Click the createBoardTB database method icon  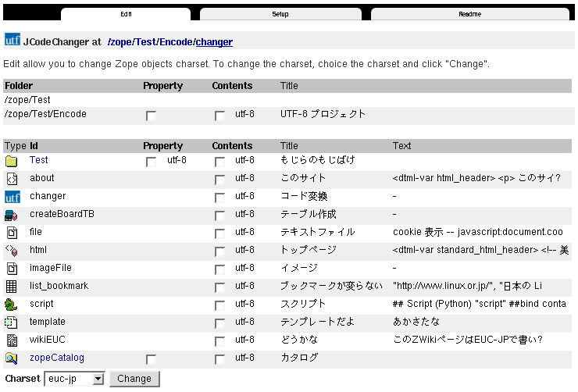coord(12,215)
